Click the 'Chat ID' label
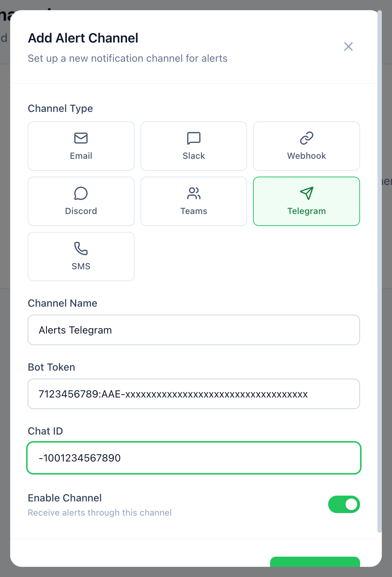This screenshot has width=392, height=577. point(45,431)
